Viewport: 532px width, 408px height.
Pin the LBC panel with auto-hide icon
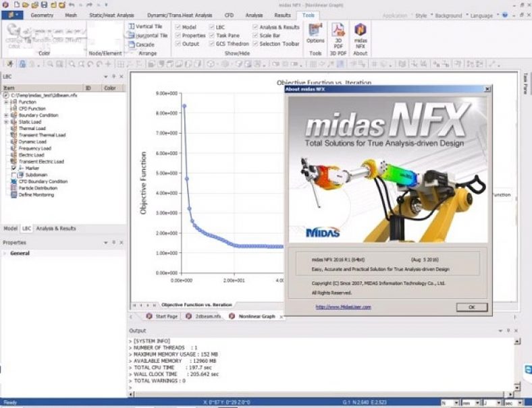coord(114,77)
